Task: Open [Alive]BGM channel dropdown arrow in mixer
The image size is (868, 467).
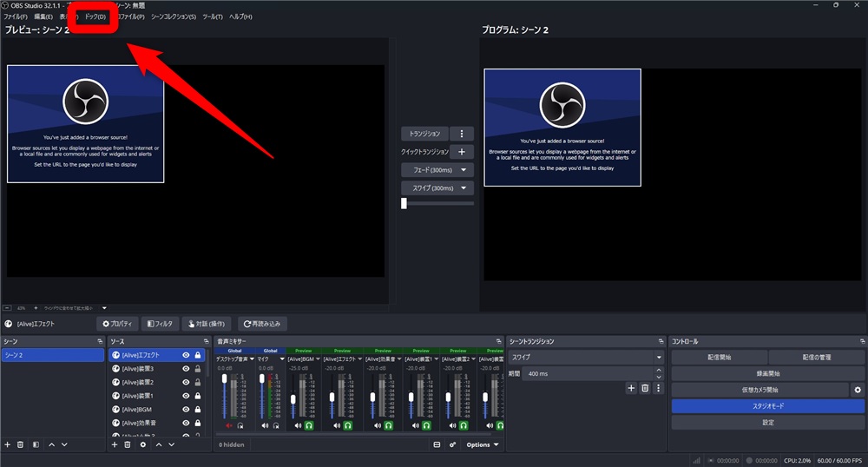Action: pos(318,358)
